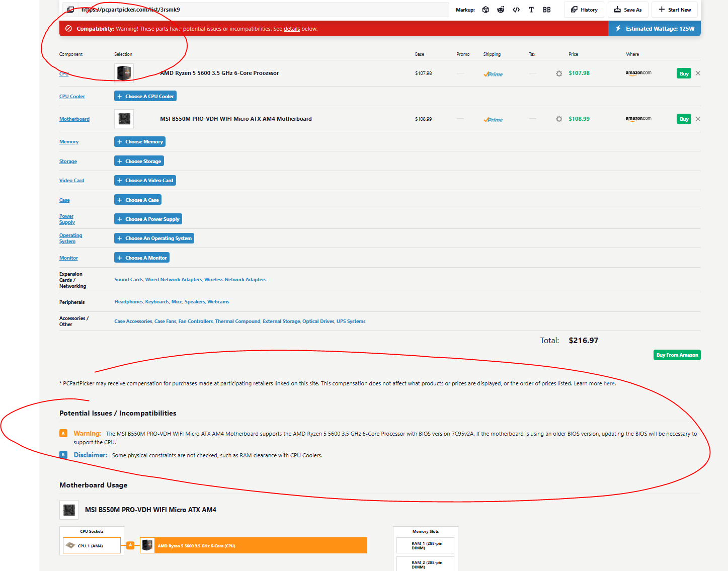Open Optical Drives link
The height and width of the screenshot is (571, 728).
pos(318,321)
